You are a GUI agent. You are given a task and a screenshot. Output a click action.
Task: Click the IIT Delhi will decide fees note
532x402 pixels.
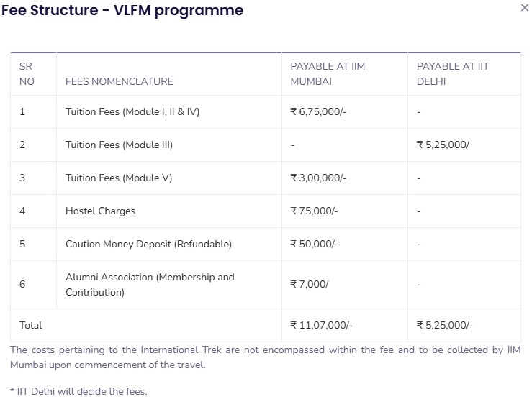click(x=78, y=391)
